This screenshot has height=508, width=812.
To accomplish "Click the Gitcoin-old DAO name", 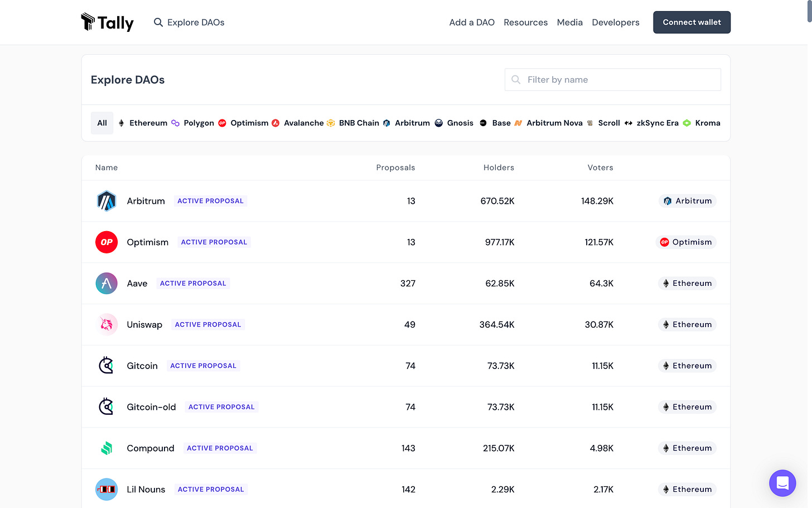I will (x=151, y=407).
